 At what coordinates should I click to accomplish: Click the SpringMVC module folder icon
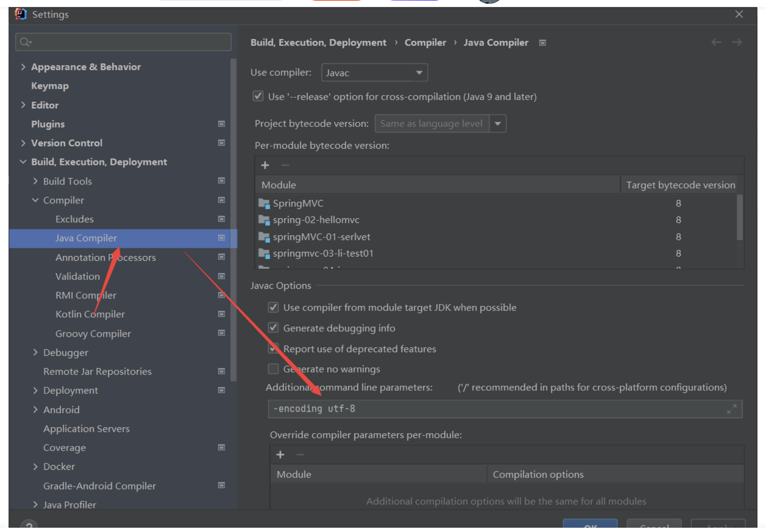point(264,203)
